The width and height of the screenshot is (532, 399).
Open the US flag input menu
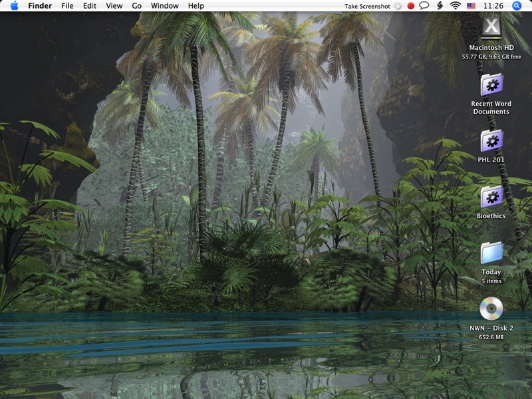tap(471, 6)
